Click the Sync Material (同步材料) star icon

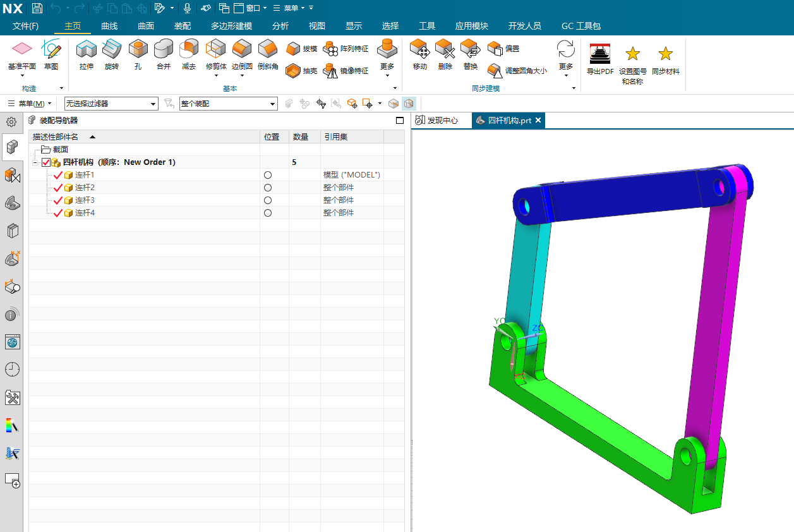pyautogui.click(x=665, y=54)
